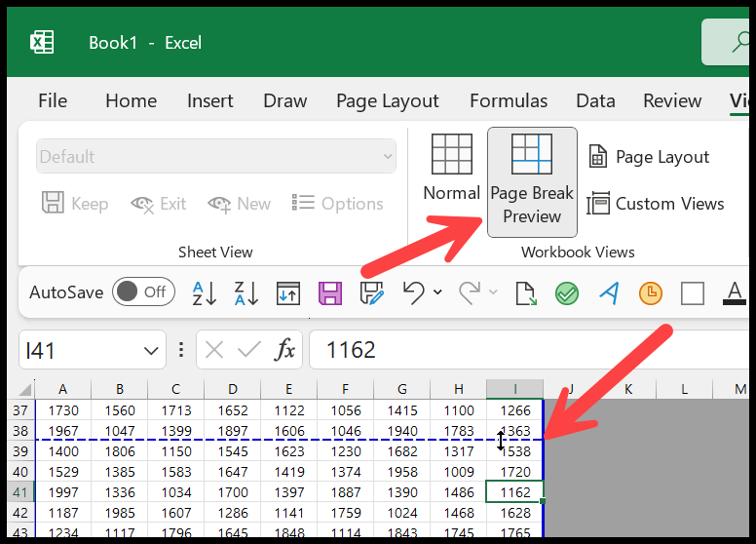The height and width of the screenshot is (544, 756).
Task: Click Exit sheet view button
Action: click(x=158, y=204)
